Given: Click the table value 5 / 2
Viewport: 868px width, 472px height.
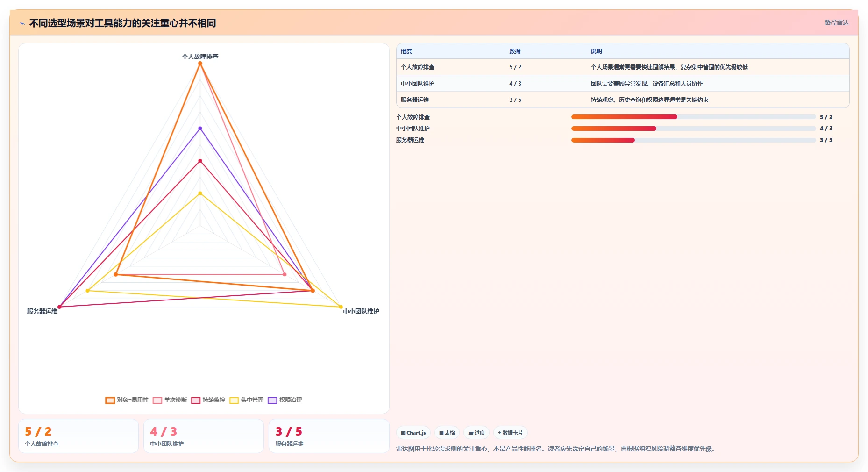Looking at the screenshot, I should tap(515, 67).
